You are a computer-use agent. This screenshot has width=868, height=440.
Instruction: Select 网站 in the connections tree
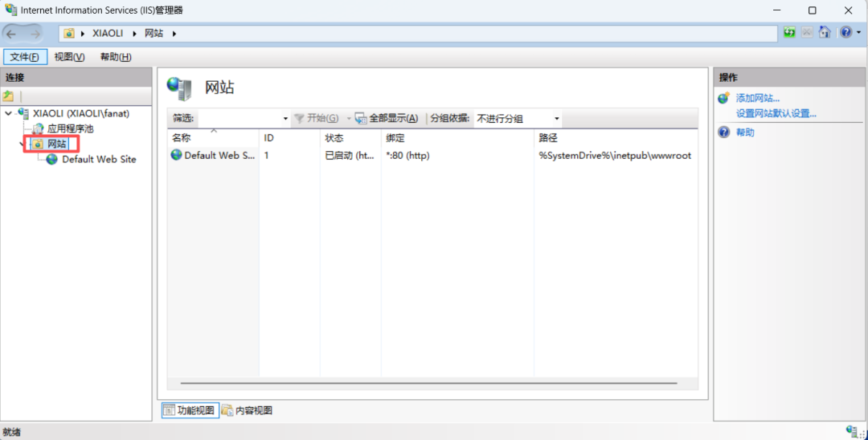[x=56, y=145]
